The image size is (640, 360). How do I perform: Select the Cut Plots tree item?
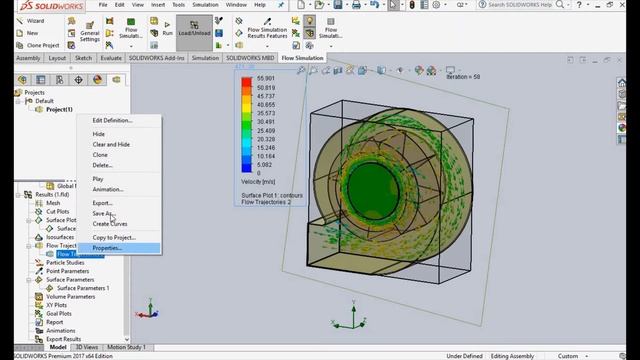click(57, 211)
